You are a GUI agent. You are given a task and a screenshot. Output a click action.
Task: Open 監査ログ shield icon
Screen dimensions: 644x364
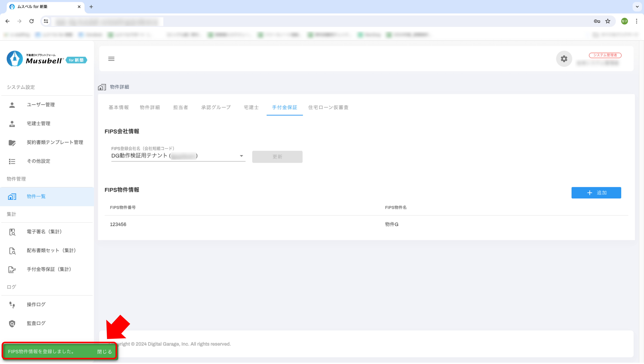(x=12, y=323)
